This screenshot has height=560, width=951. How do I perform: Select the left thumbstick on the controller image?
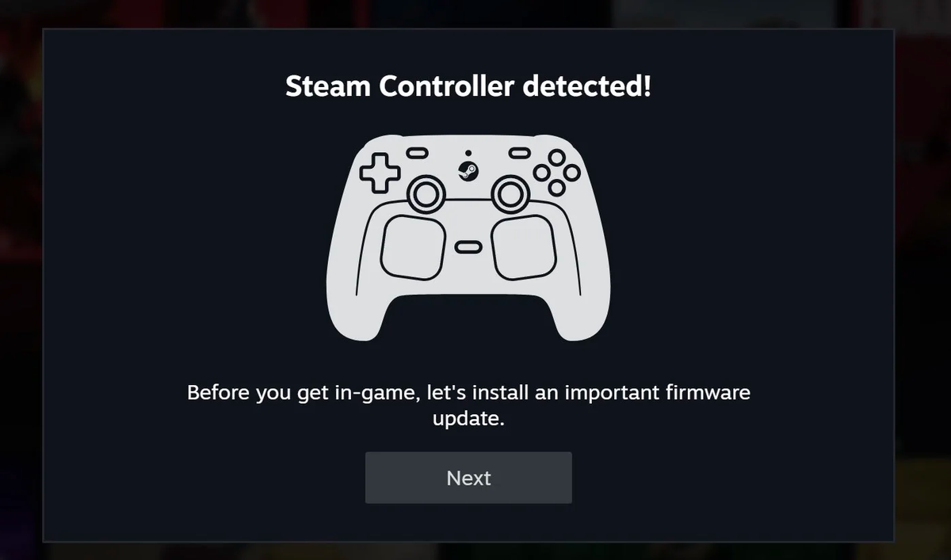pos(426,192)
